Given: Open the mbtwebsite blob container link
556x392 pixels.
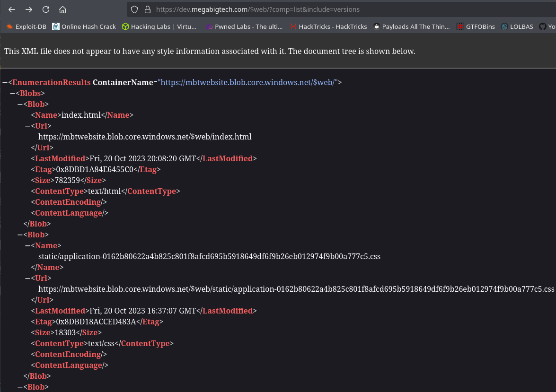Looking at the screenshot, I should [247, 82].
